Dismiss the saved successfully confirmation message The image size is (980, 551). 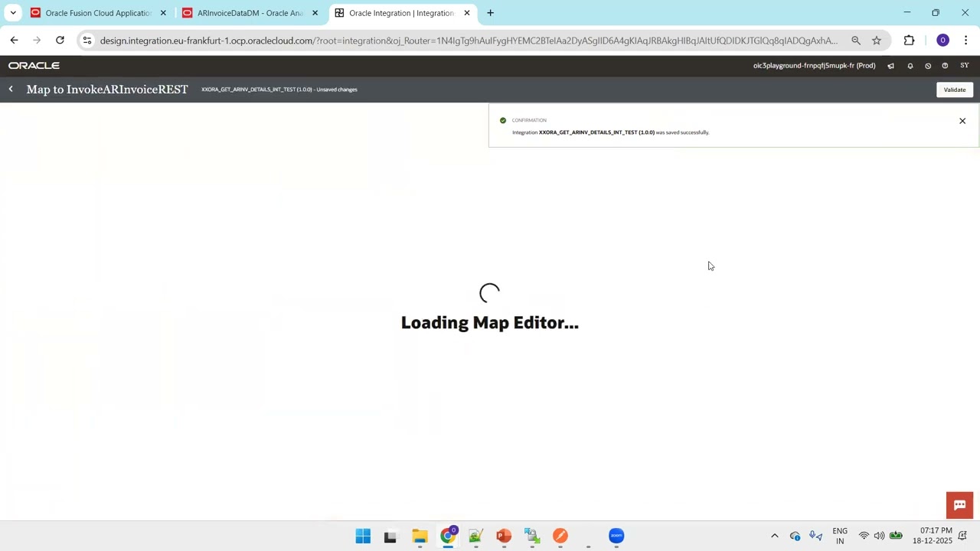pos(962,121)
